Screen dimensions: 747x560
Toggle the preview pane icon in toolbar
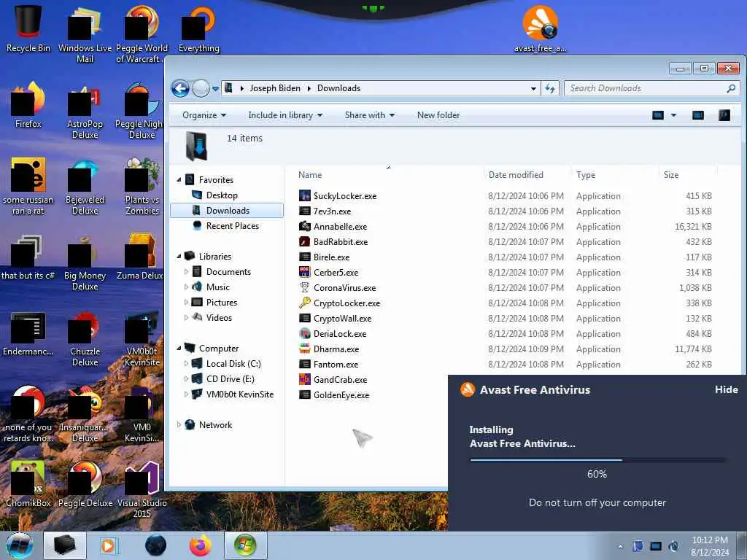click(x=698, y=115)
